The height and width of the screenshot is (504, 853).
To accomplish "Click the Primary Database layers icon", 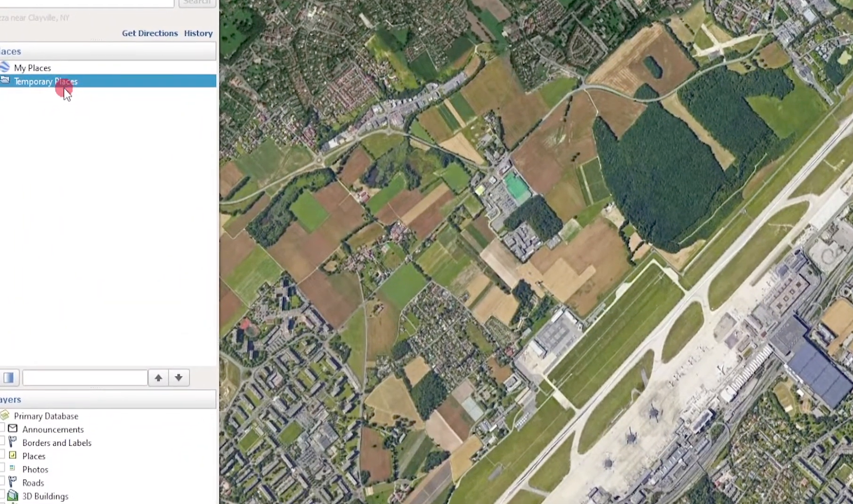I will click(5, 416).
